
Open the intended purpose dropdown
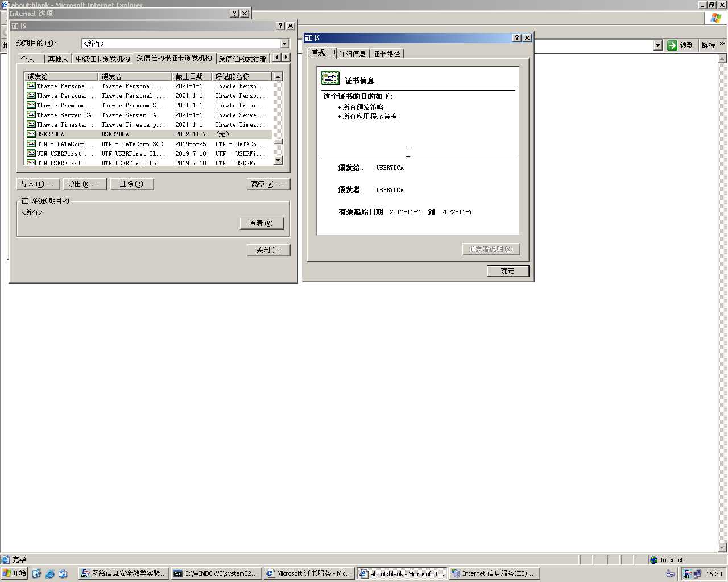pyautogui.click(x=285, y=44)
